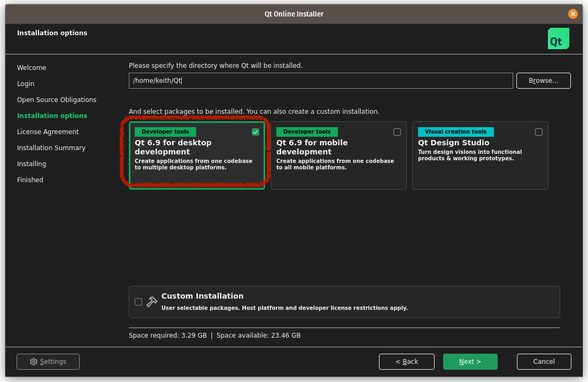Click the Next button
The height and width of the screenshot is (382, 588).
pyautogui.click(x=470, y=362)
